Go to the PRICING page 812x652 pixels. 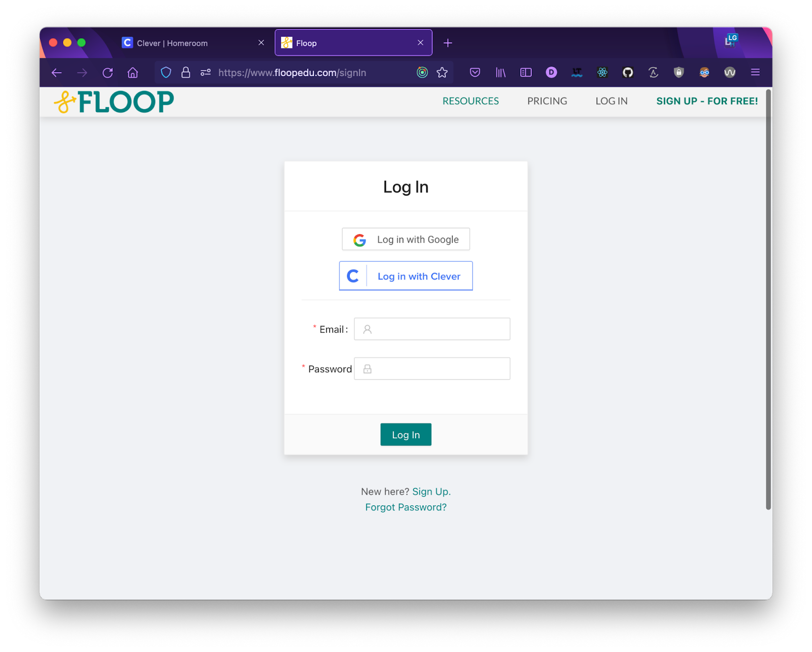(x=547, y=101)
